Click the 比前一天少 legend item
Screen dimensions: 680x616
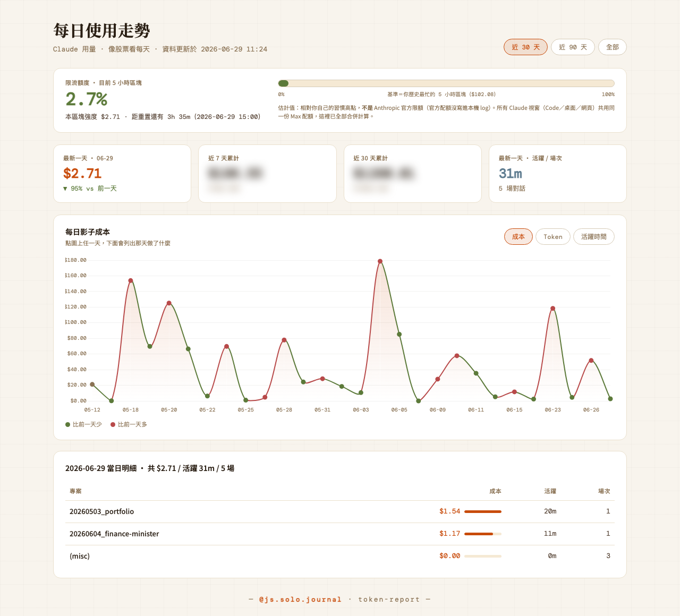(83, 425)
